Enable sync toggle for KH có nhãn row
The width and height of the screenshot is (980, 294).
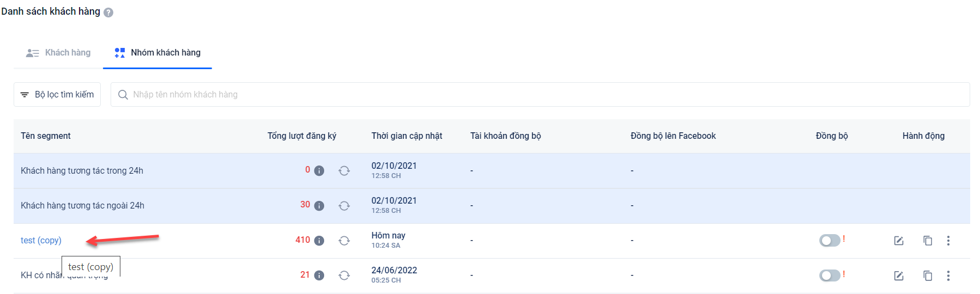(x=830, y=275)
